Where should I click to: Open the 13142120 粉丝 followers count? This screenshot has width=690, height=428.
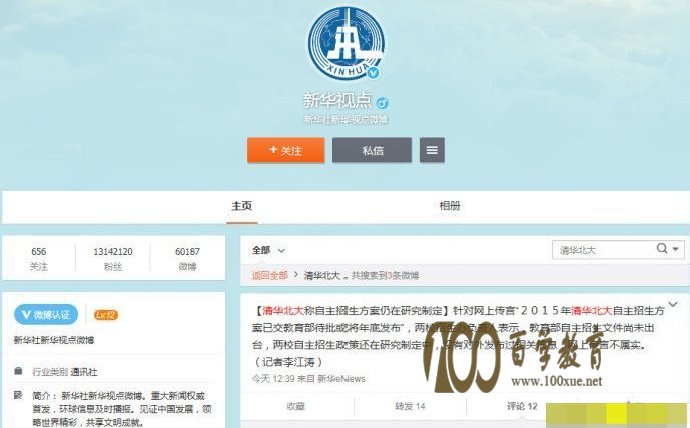pos(113,258)
